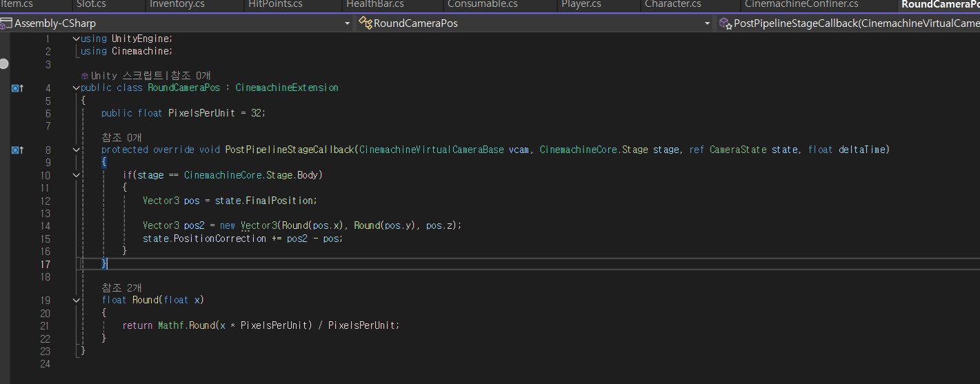Open the HealthBar.cs tab
980x384 pixels.
click(x=375, y=4)
